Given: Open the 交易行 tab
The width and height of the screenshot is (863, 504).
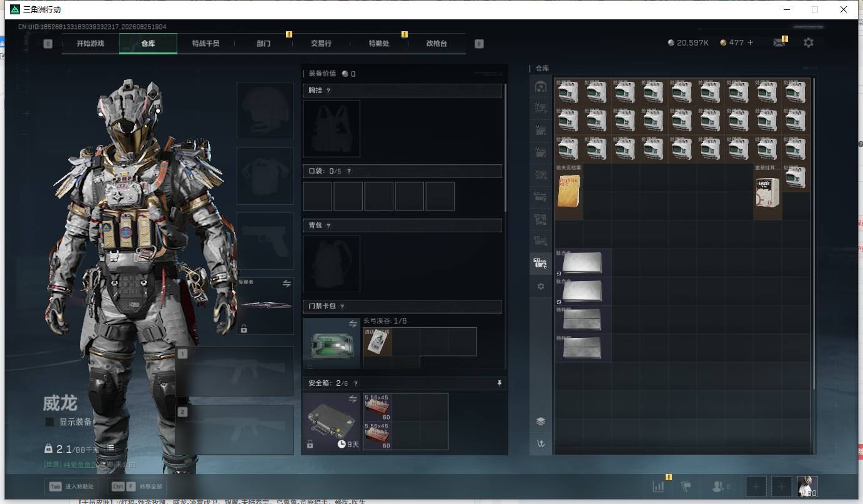Looking at the screenshot, I should point(321,44).
